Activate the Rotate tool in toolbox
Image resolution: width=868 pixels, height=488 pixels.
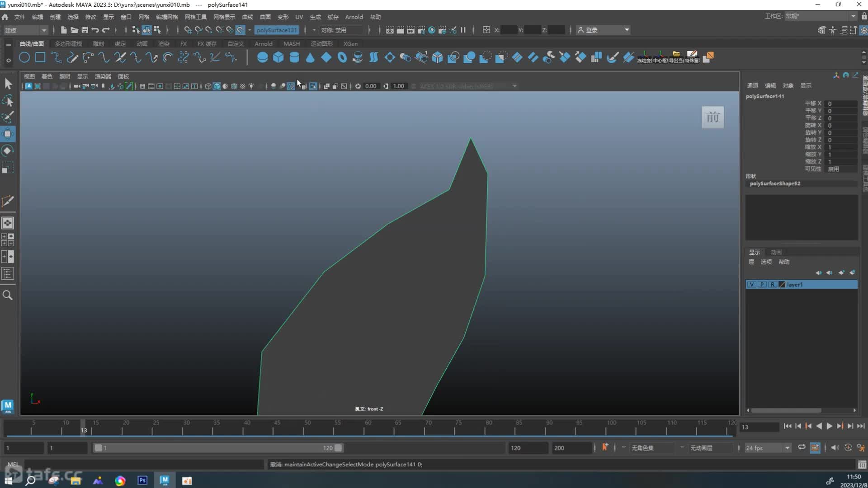tap(8, 150)
